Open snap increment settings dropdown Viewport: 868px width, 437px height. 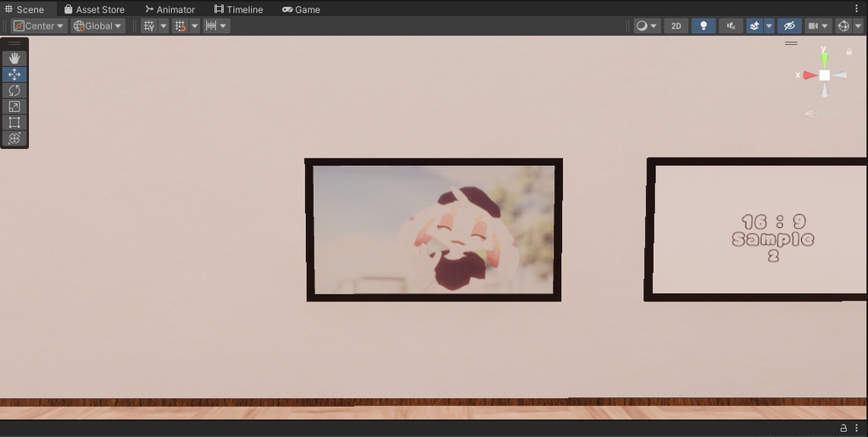pyautogui.click(x=216, y=26)
